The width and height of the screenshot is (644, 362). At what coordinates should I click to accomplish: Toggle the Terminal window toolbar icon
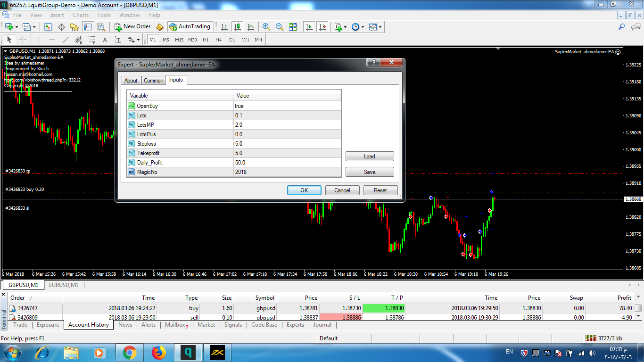coord(87,27)
